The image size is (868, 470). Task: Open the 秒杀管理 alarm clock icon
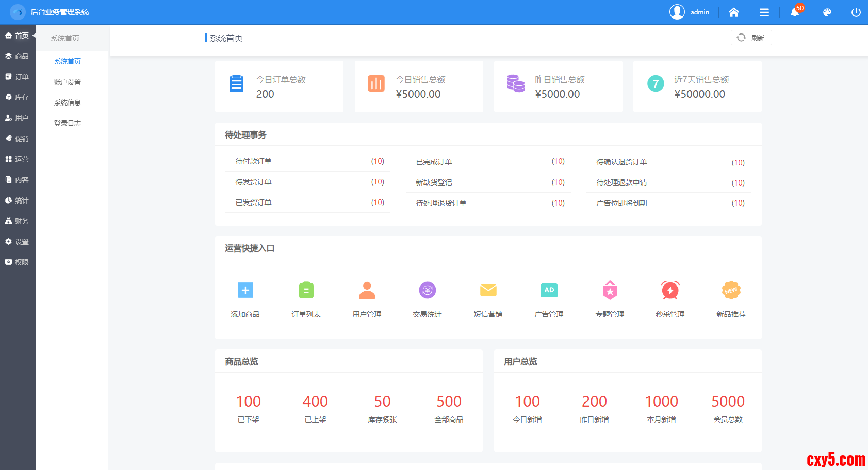tap(670, 290)
